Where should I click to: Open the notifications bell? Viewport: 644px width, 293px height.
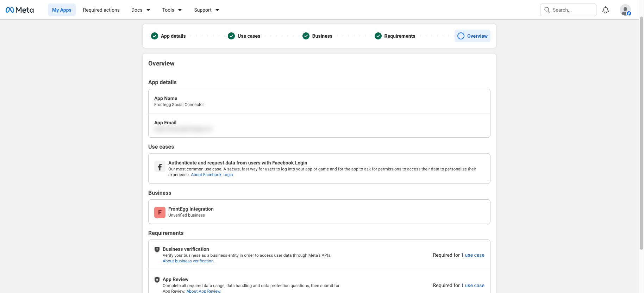click(x=606, y=10)
